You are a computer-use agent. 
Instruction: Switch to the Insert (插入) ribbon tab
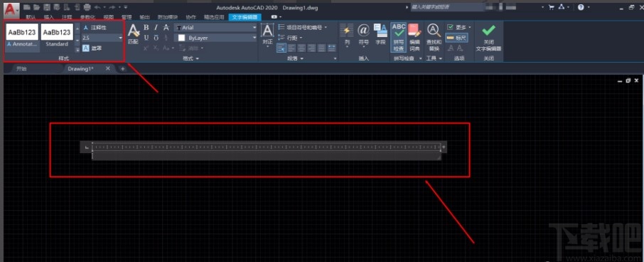(x=48, y=17)
